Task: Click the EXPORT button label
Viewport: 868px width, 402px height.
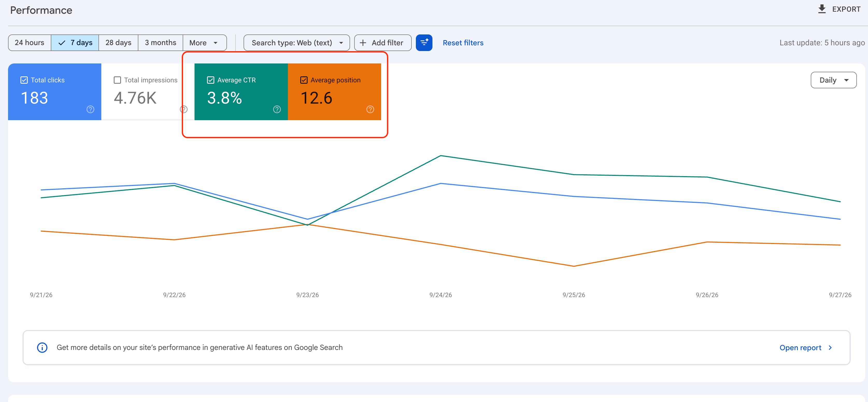Action: 846,9
